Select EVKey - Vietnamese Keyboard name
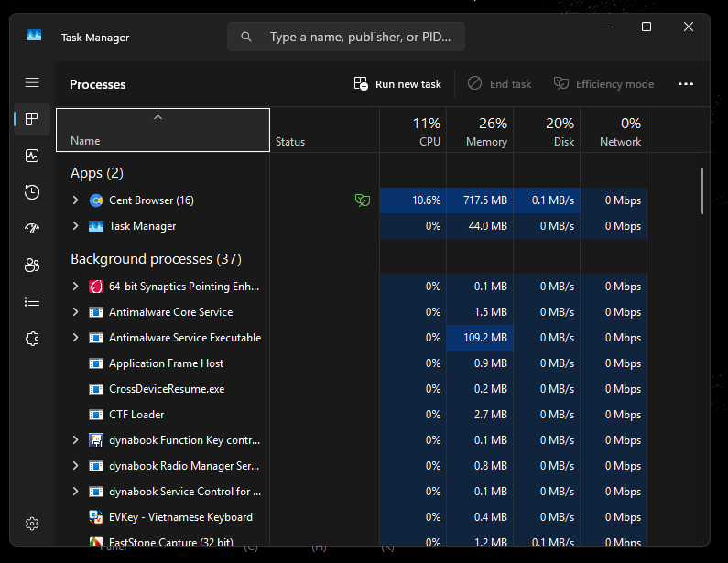This screenshot has width=728, height=563. click(180, 517)
